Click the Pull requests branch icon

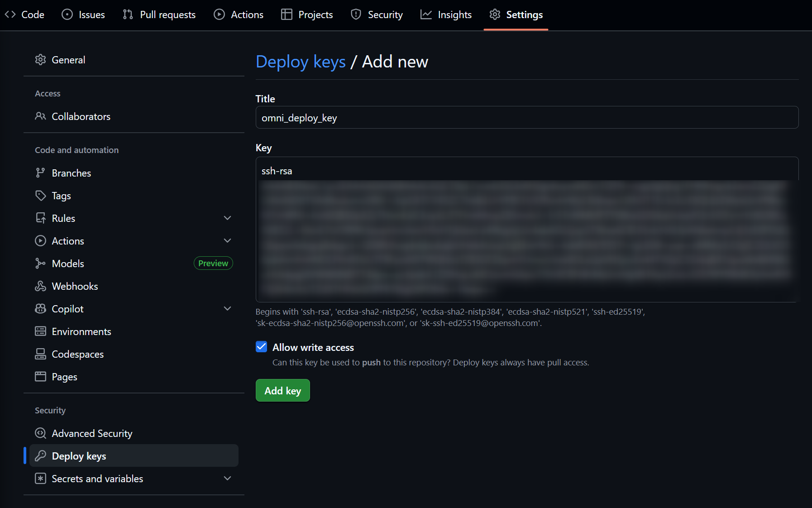point(128,14)
